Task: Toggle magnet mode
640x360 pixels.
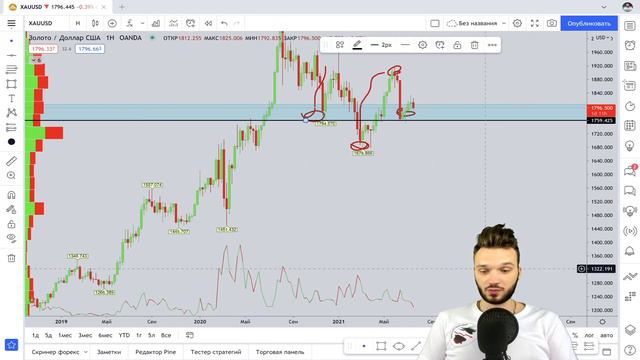Action: point(11,195)
